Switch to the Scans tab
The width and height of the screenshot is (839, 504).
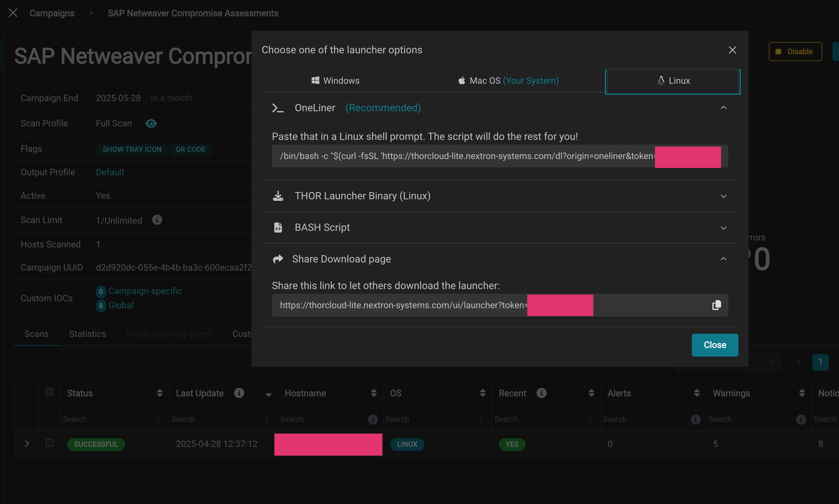(x=36, y=334)
